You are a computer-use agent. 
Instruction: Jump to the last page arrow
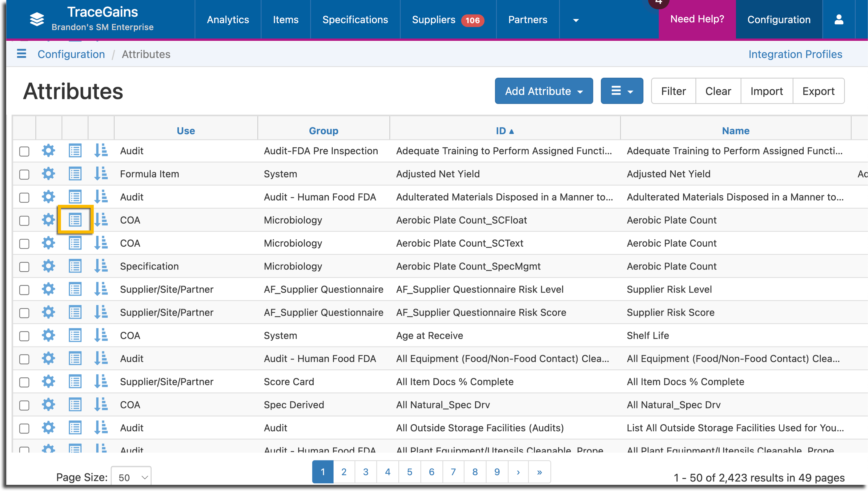[x=540, y=472]
